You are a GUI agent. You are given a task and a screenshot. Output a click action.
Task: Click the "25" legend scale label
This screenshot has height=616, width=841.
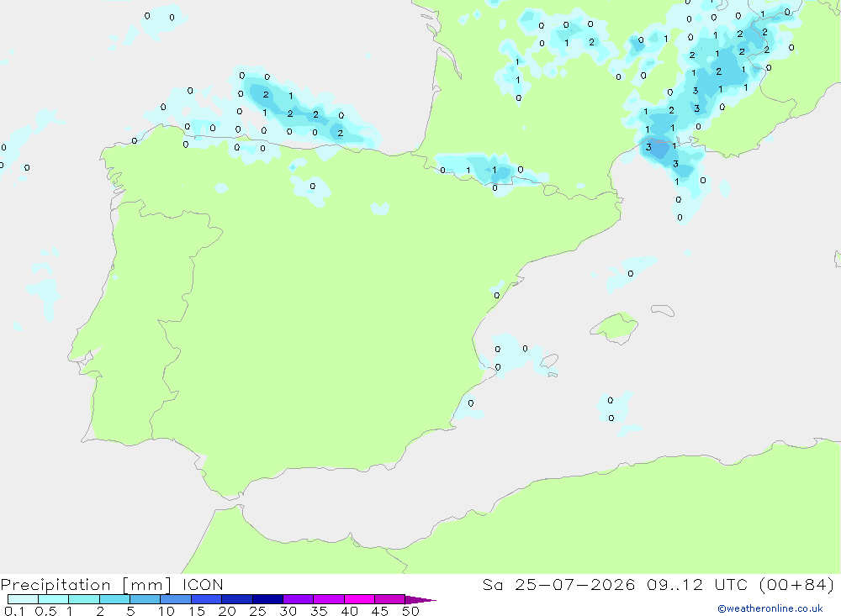(257, 611)
